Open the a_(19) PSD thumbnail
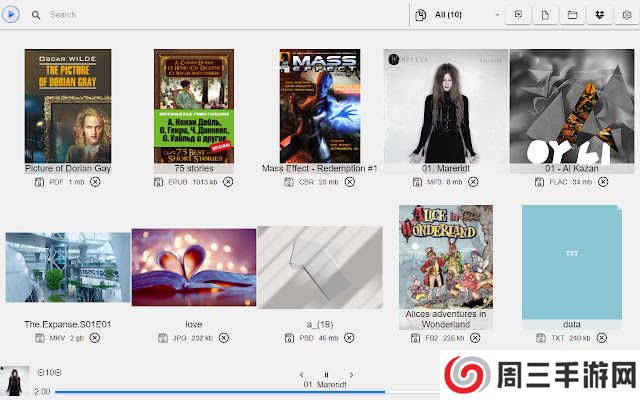This screenshot has height=400, width=640. pyautogui.click(x=320, y=267)
